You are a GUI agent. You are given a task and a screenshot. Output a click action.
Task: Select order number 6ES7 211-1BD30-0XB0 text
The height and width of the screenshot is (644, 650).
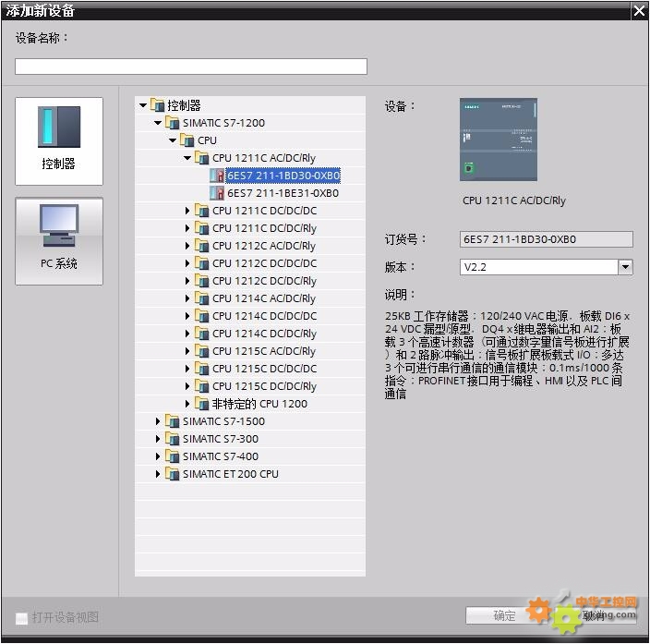(283, 176)
